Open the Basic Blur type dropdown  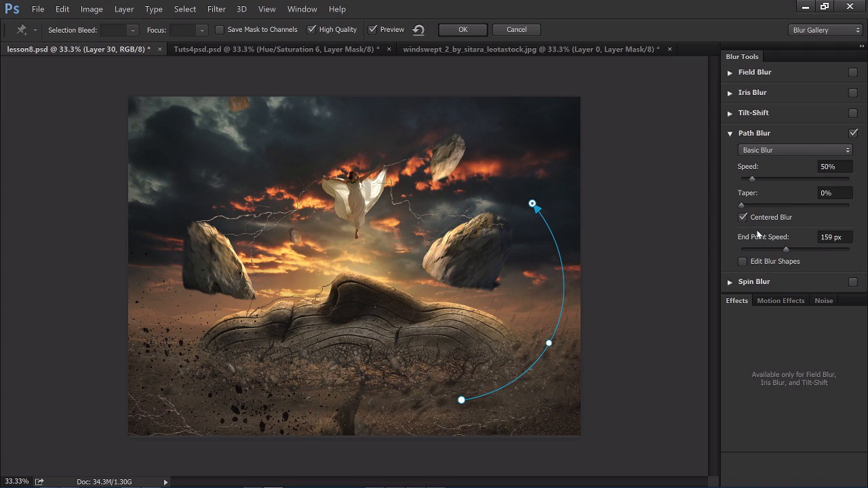(794, 150)
